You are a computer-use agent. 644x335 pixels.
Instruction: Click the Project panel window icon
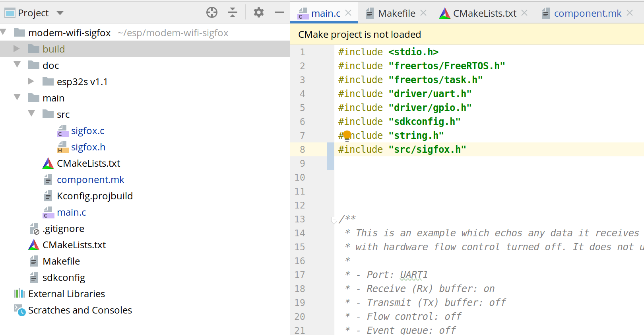tap(10, 13)
